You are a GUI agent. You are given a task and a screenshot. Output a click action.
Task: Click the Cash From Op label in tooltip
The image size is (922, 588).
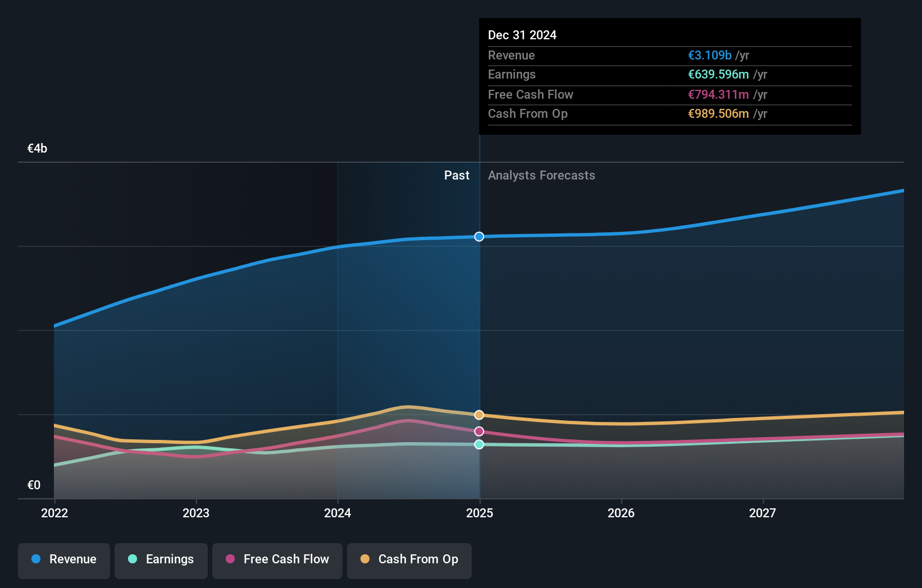[x=528, y=114]
